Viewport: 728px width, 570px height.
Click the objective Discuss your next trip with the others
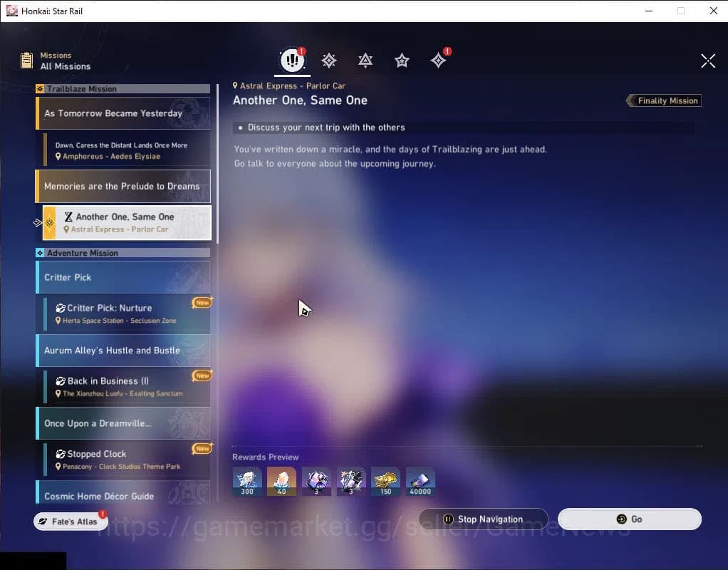[x=326, y=128]
